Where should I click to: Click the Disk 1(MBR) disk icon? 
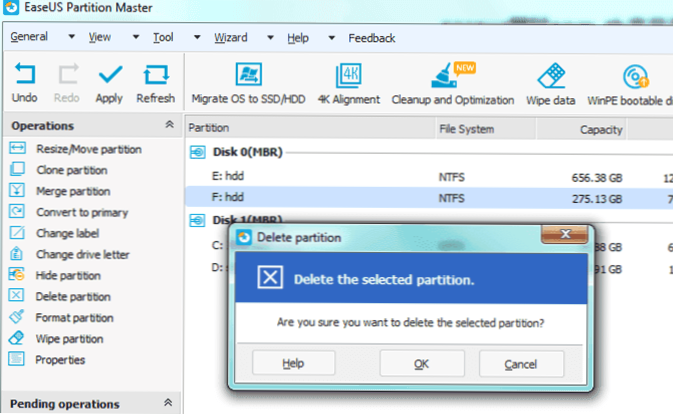coord(197,221)
